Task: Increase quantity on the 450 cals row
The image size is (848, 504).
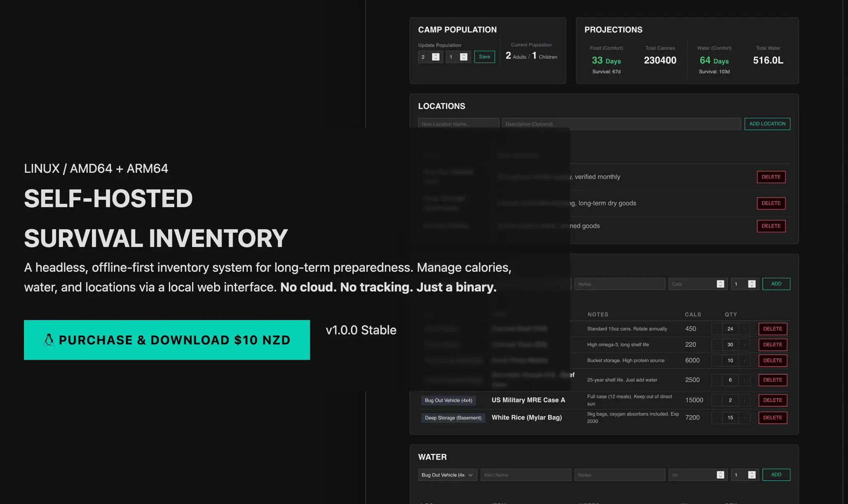Action: 744,329
